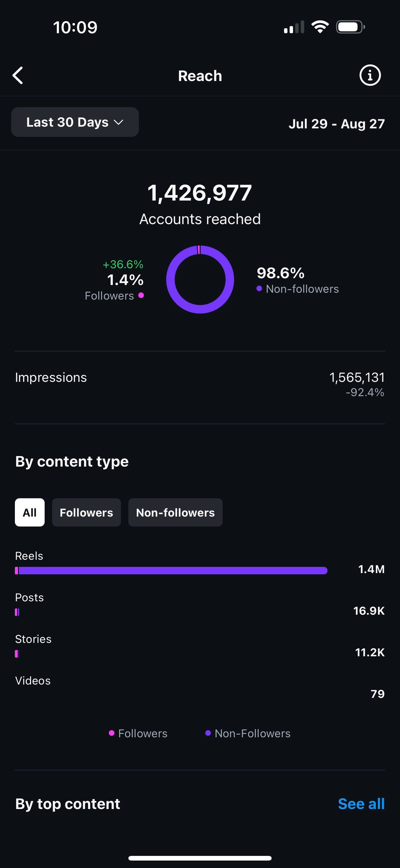This screenshot has height=868, width=400.
Task: Expand the date range chevron
Action: click(x=118, y=122)
